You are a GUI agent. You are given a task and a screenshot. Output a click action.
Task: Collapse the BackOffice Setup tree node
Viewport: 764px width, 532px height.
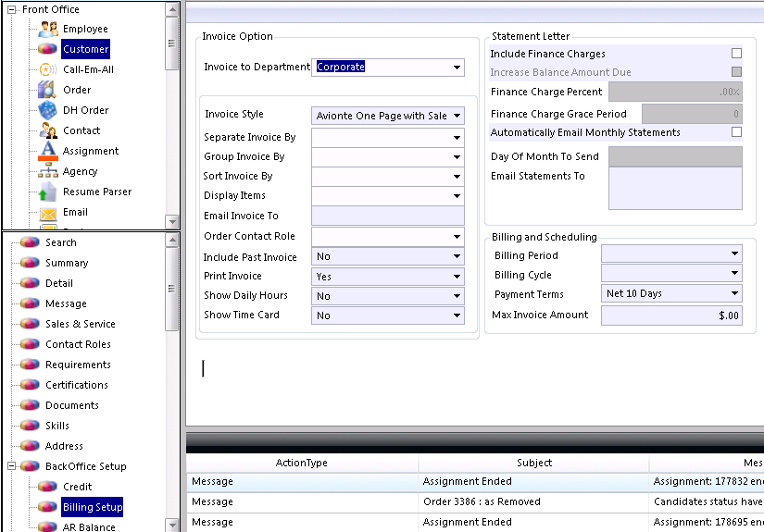tap(11, 466)
